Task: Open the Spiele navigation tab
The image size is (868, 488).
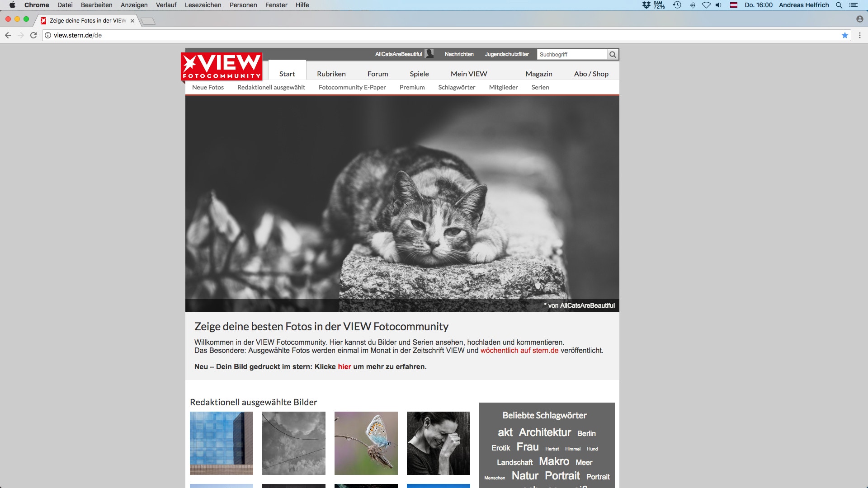Action: (x=419, y=74)
